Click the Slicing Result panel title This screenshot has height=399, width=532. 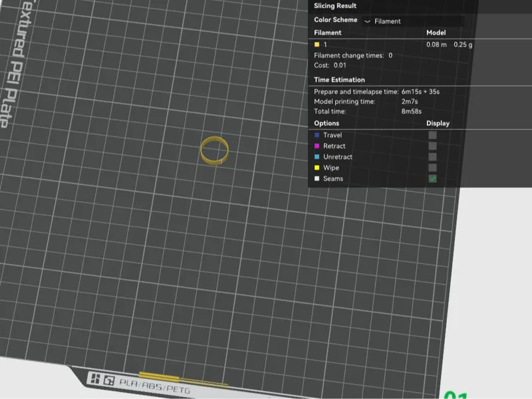335,6
